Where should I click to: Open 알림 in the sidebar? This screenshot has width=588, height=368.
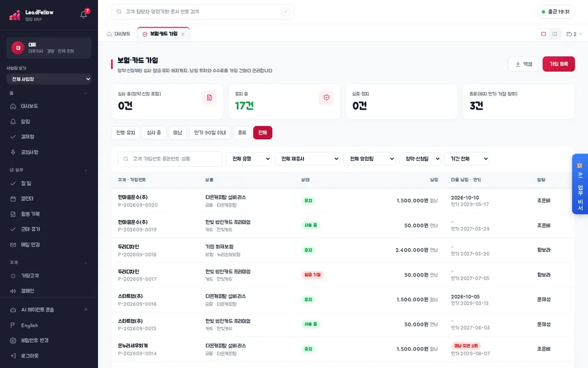click(49, 121)
